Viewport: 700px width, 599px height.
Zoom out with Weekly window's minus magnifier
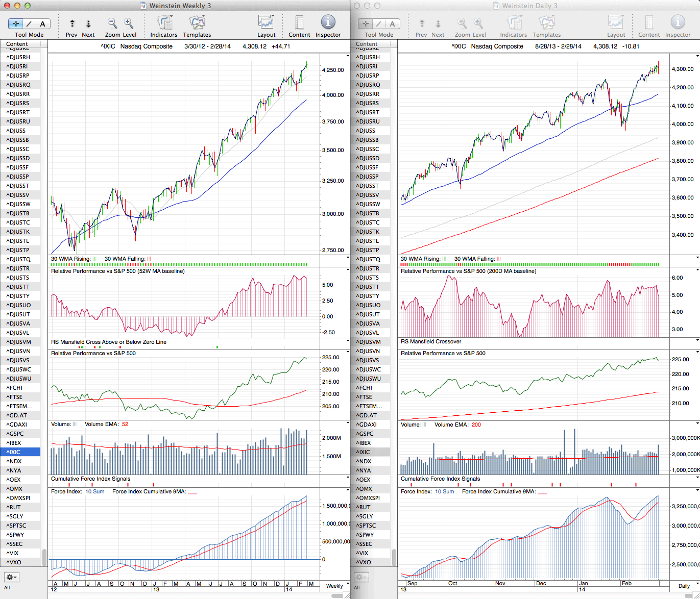click(112, 23)
